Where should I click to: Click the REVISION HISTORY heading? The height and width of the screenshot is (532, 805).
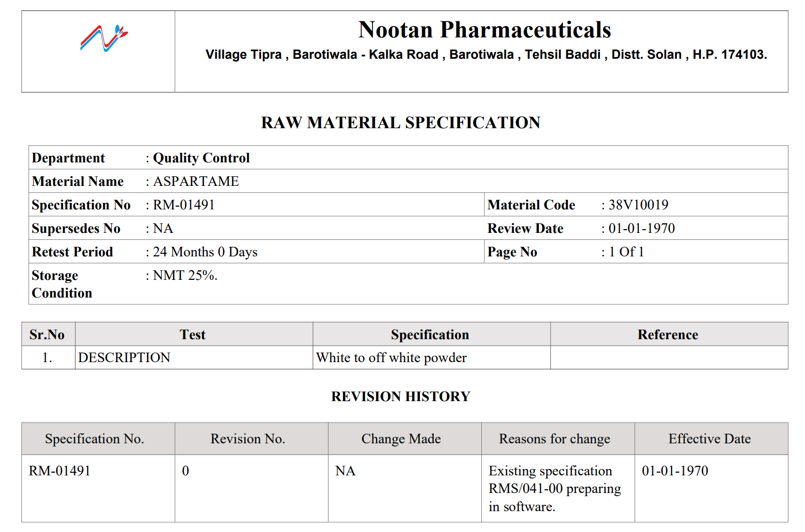pos(401,396)
